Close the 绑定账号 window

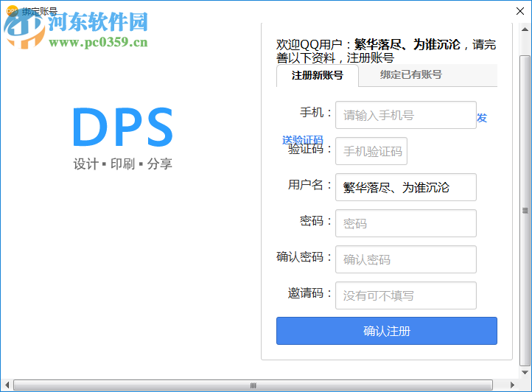coord(519,11)
